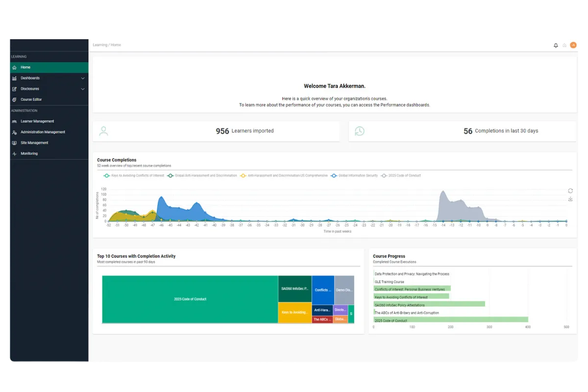Expand the Disclosures menu chevron
Image resolution: width=588 pixels, height=392 pixels.
coord(82,89)
